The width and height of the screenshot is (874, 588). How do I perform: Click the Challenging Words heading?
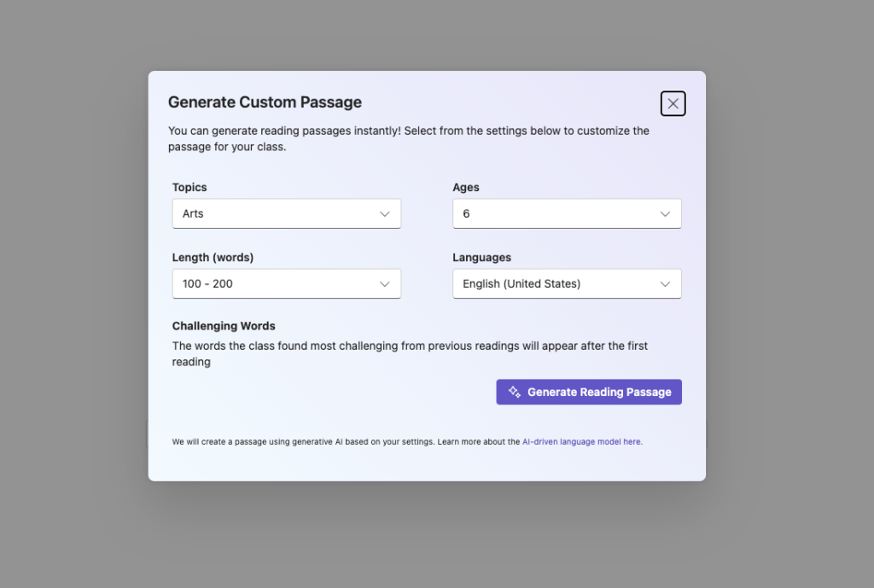coord(223,326)
